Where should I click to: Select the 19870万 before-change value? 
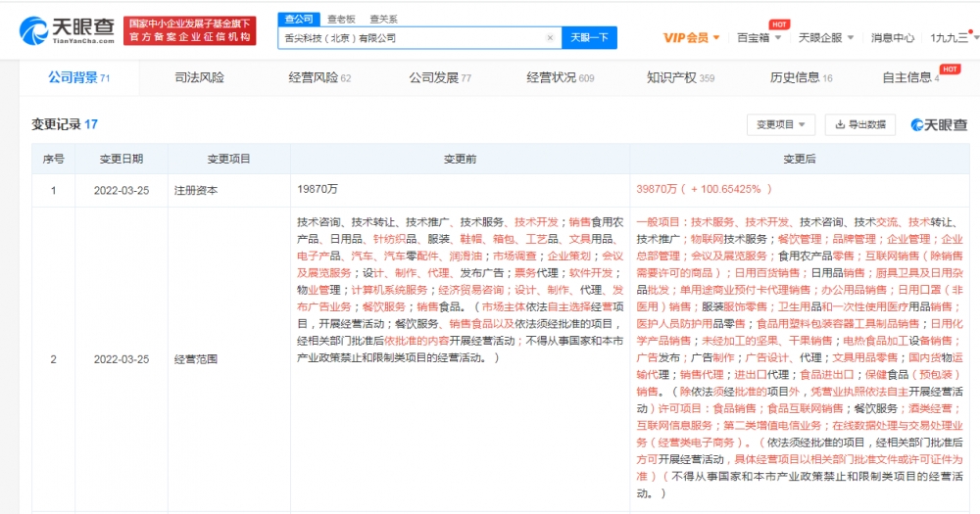318,189
